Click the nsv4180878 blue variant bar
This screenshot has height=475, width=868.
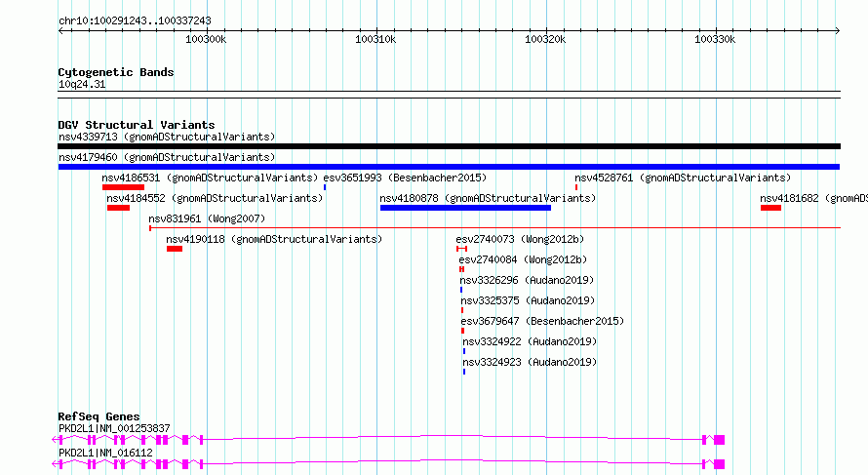[465, 208]
